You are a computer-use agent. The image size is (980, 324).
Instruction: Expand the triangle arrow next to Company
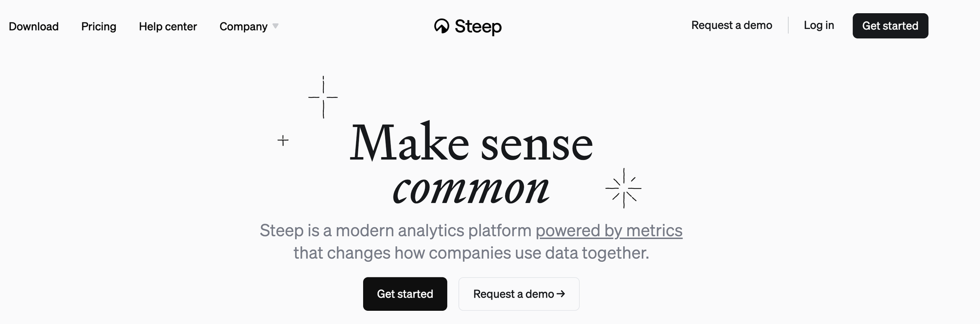275,26
